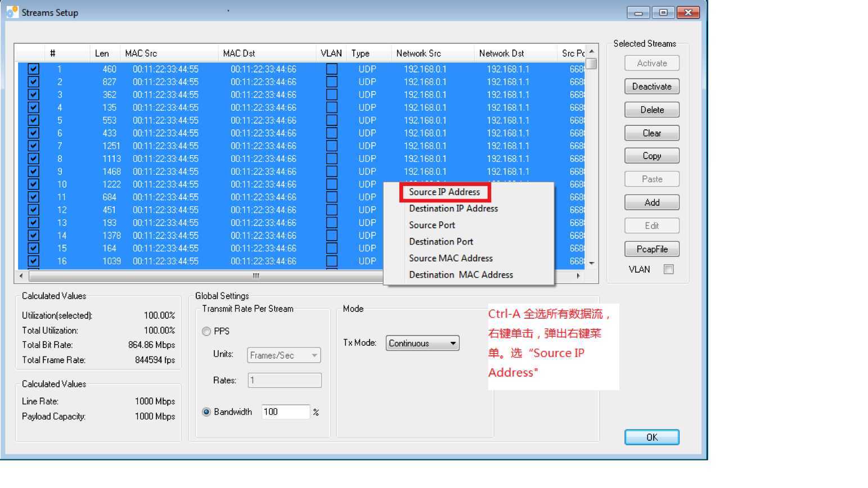This screenshot has width=868, height=488.
Task: Click MAC Src cell of stream 4
Action: click(x=165, y=107)
